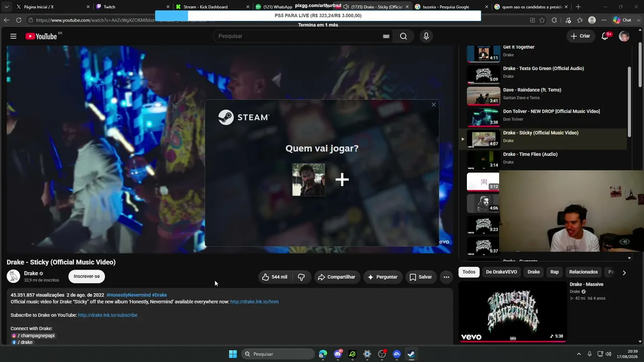Open the #HonestlyNevermind hashtag
Image resolution: width=644 pixels, height=362 pixels.
[x=128, y=295]
